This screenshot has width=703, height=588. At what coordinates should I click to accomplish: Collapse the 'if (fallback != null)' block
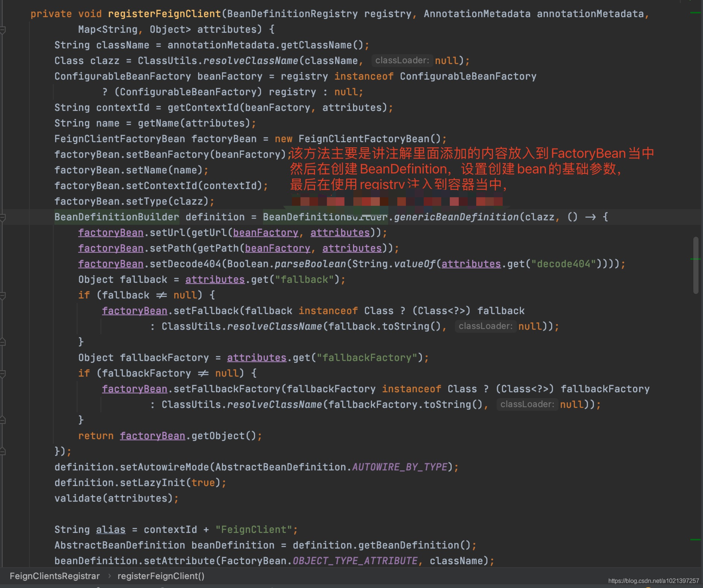(3, 295)
